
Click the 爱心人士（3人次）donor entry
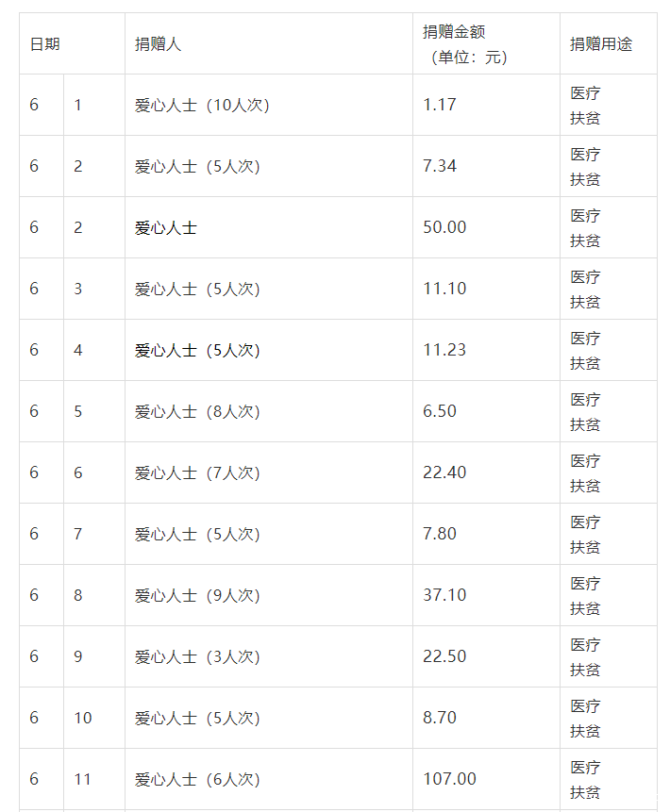pyautogui.click(x=197, y=656)
